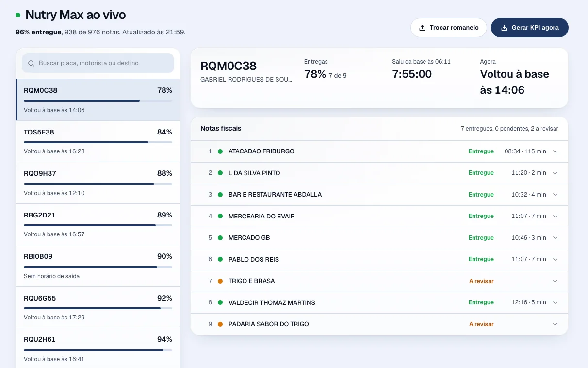Open vehicle RQU6G55 entry

coord(98,307)
